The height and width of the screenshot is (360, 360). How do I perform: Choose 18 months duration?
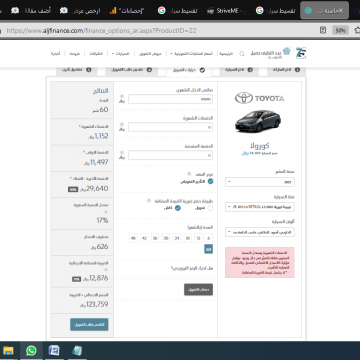(188, 238)
